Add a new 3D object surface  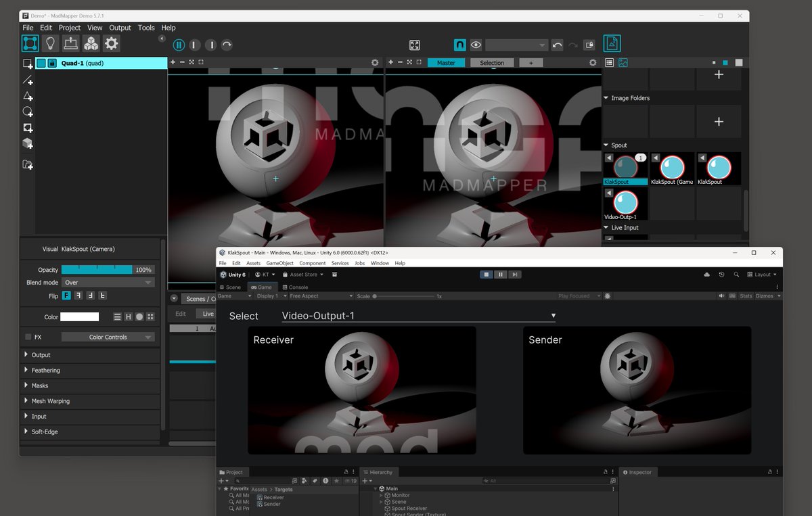[x=28, y=143]
